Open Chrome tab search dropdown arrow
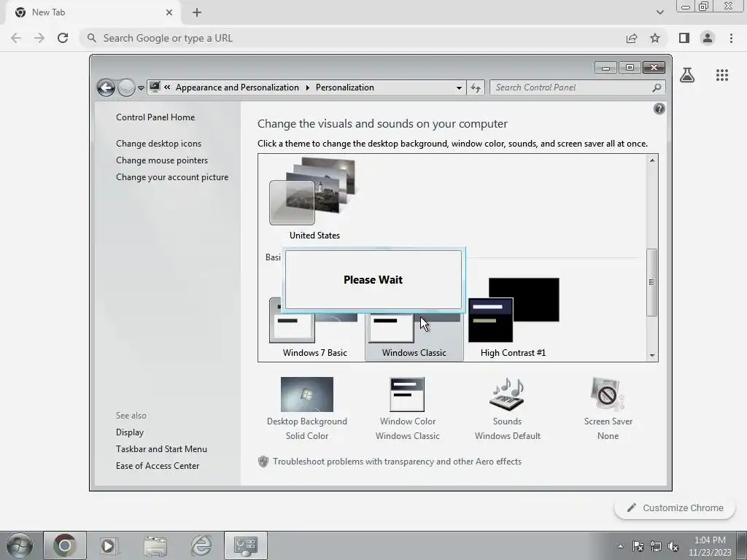Image resolution: width=747 pixels, height=560 pixels. [x=659, y=12]
